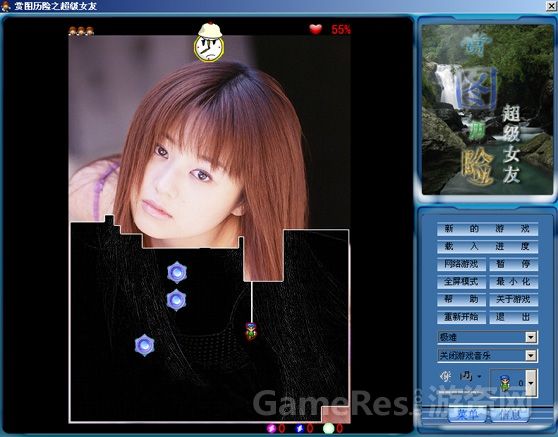The width and height of the screenshot is (558, 437).
Task: Click the music note icon
Action: [x=466, y=376]
